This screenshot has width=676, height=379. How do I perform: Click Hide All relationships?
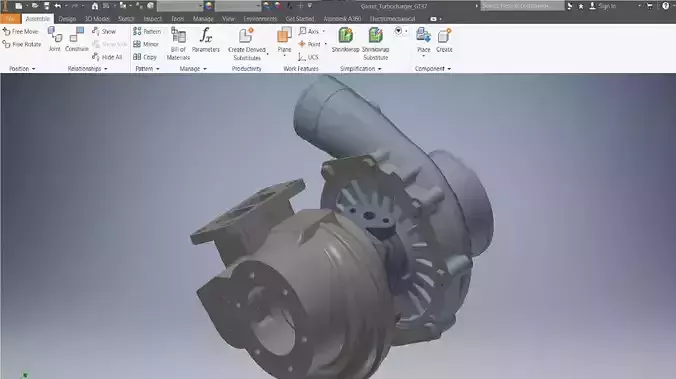tap(107, 57)
